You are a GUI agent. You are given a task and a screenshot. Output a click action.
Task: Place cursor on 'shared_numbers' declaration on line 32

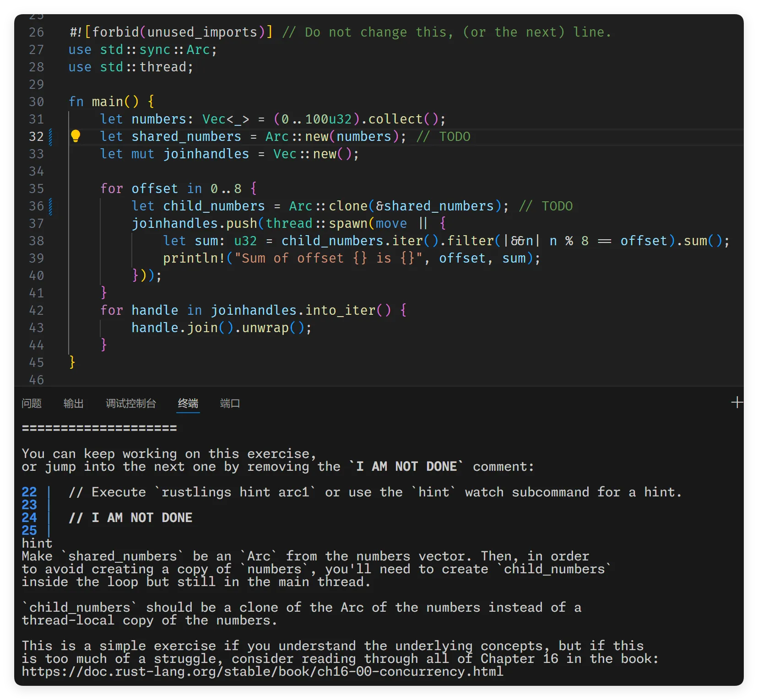tap(186, 137)
